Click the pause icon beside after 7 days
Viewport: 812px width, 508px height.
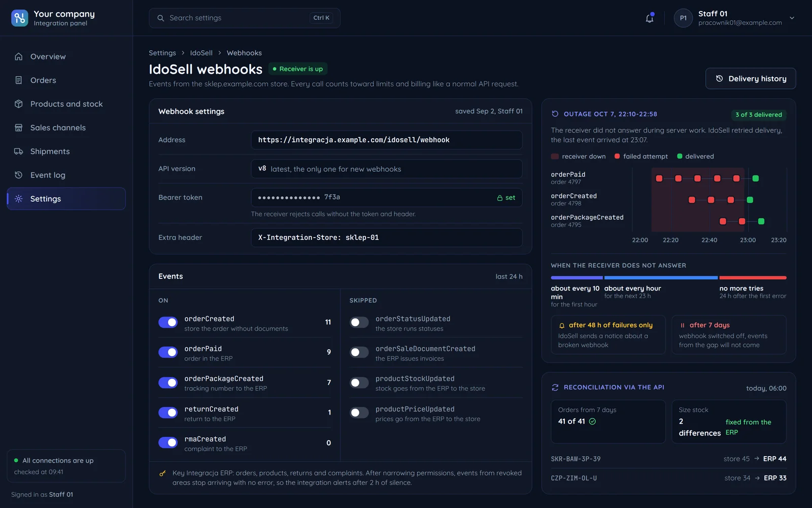tap(683, 325)
